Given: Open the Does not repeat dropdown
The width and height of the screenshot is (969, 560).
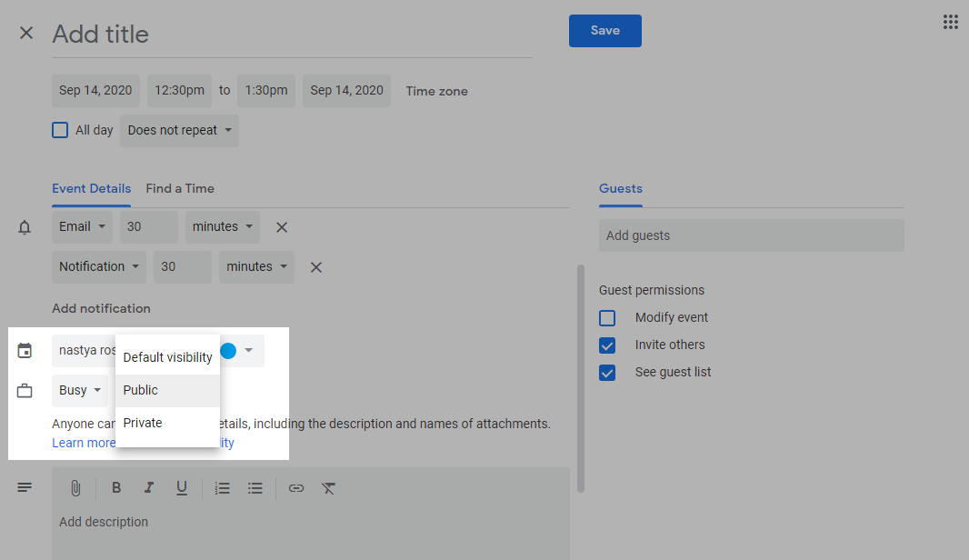Looking at the screenshot, I should pyautogui.click(x=179, y=130).
